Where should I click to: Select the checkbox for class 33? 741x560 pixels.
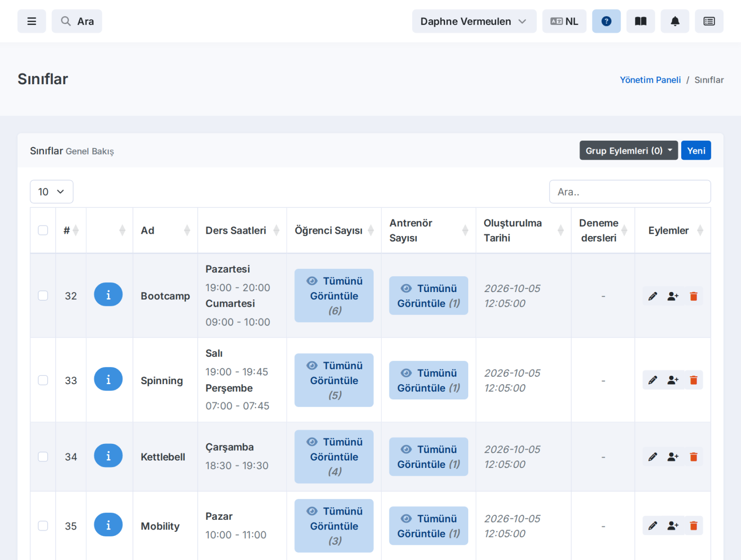coord(43,380)
